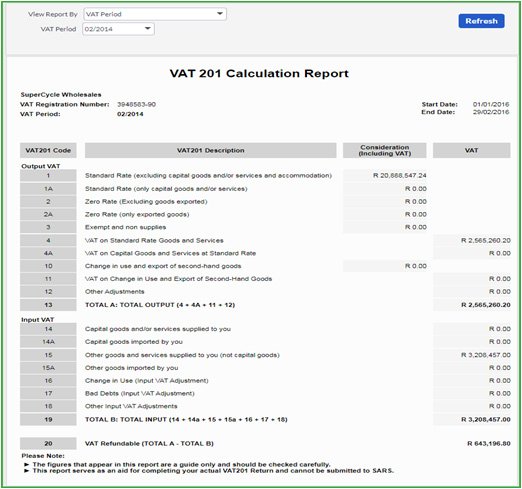Open the VAT Period 02/2014 dropdown

coord(118,29)
